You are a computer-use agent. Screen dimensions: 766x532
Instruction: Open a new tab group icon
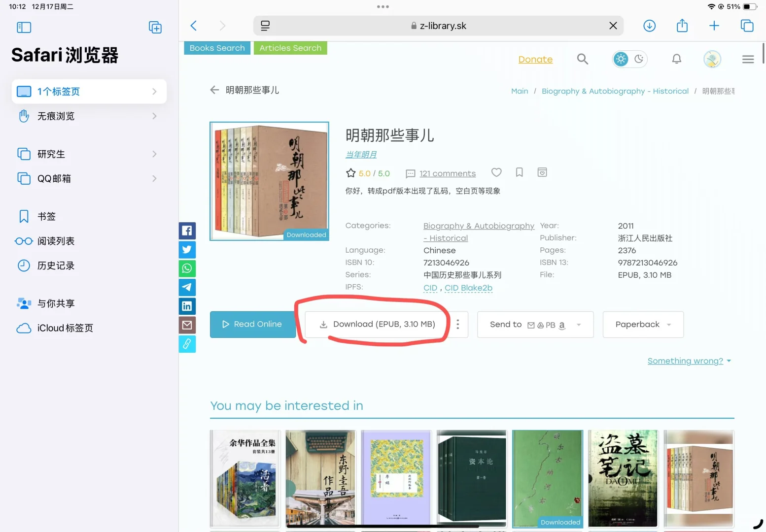tap(155, 27)
